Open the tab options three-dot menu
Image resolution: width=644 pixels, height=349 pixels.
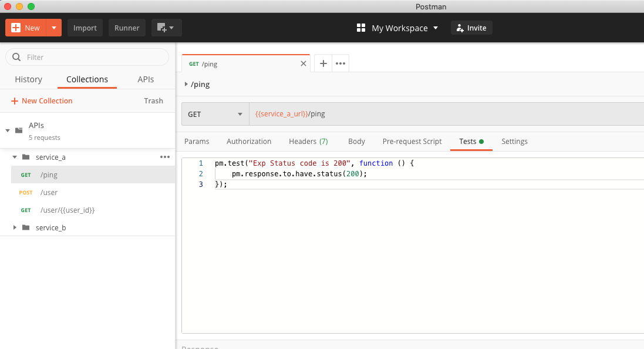point(340,63)
